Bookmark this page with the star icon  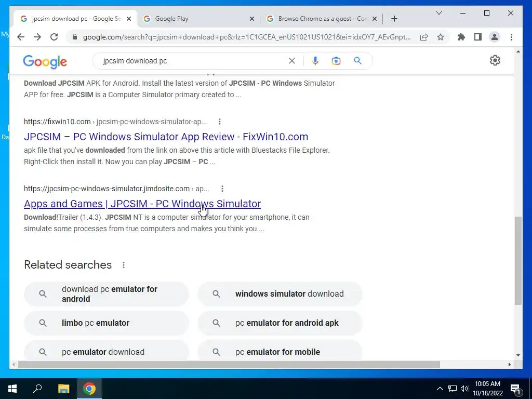click(441, 37)
